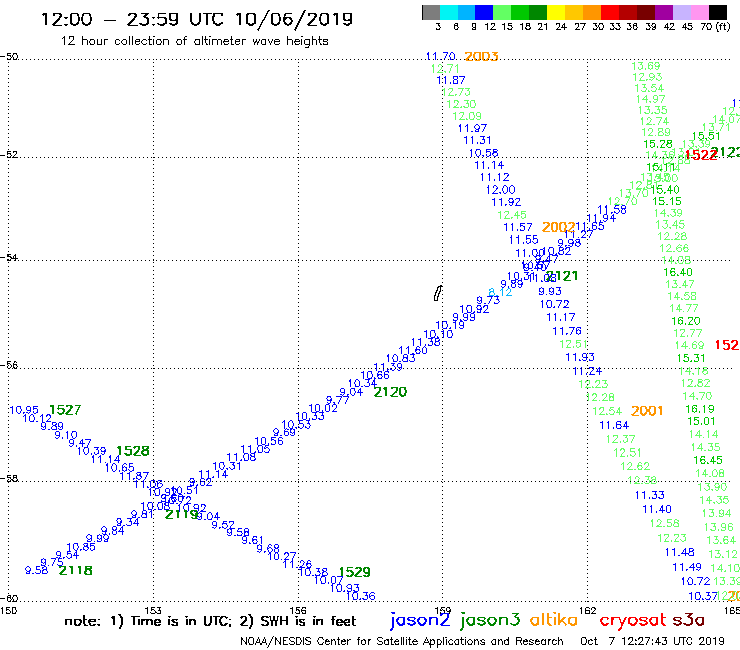This screenshot has width=740, height=650.
Task: Click the green pass time label '1527'
Action: point(65,410)
